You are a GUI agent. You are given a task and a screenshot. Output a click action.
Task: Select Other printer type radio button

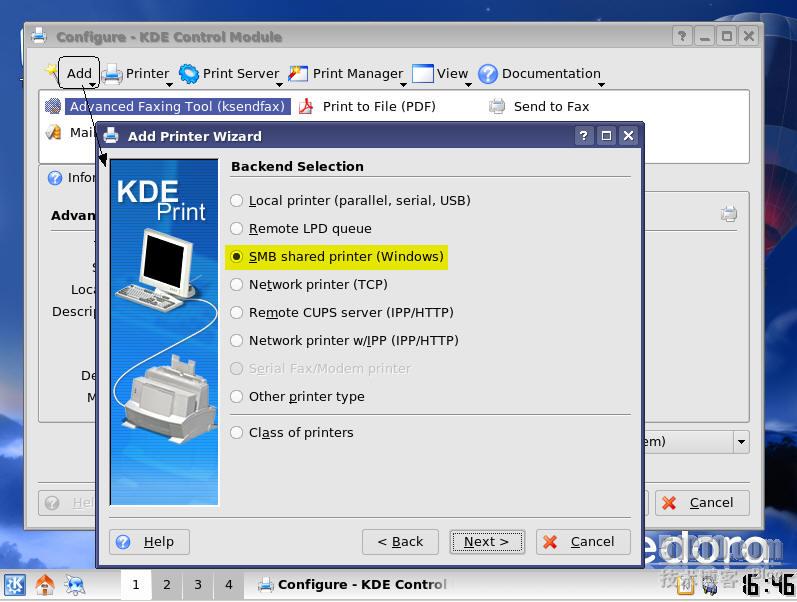(x=297, y=397)
